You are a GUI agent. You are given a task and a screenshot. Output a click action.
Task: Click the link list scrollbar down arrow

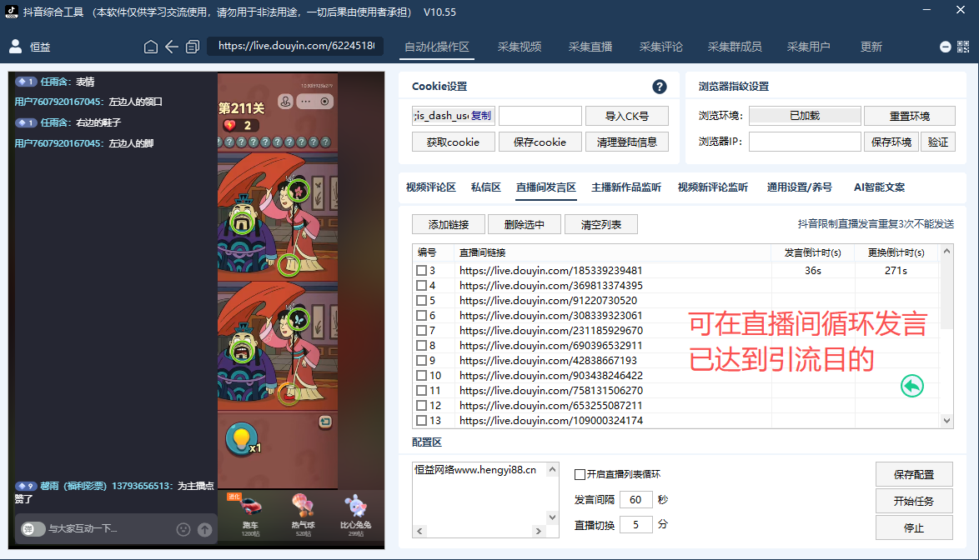[x=946, y=421]
